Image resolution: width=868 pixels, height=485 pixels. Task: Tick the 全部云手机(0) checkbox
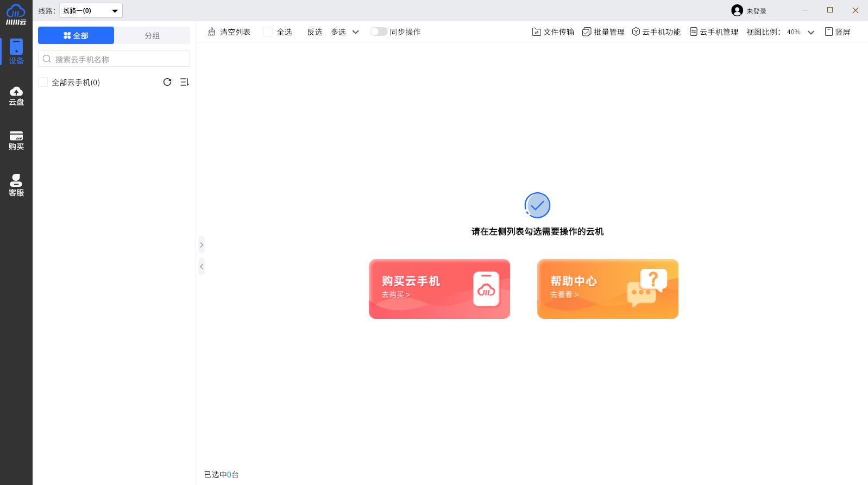[43, 82]
